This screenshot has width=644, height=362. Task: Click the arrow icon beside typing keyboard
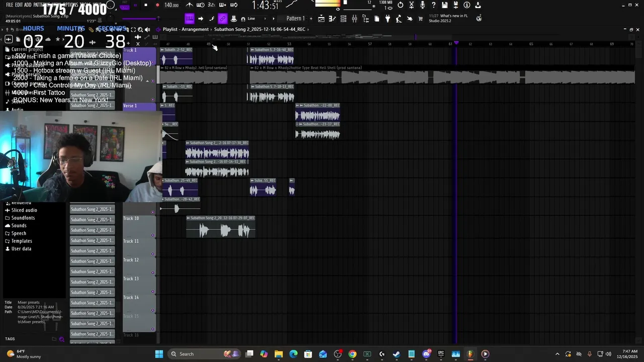pyautogui.click(x=200, y=19)
